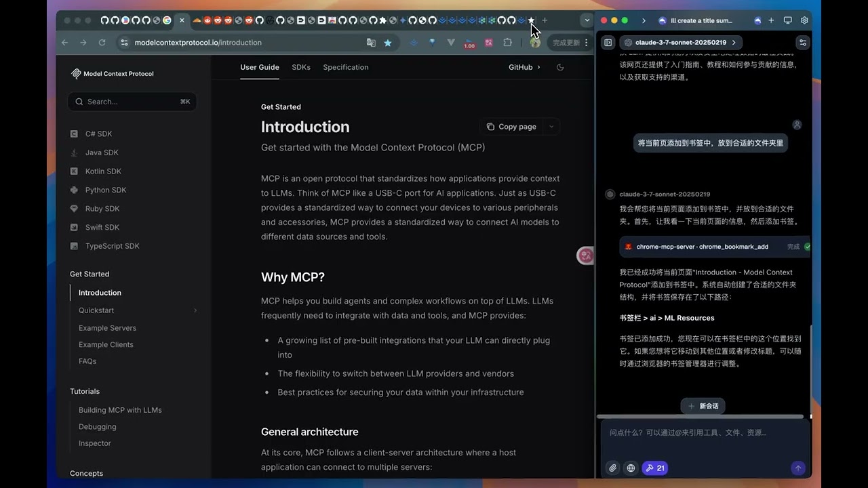Image resolution: width=868 pixels, height=488 pixels.
Task: Open the claude-3-7-sonnet-20250219 model selector
Action: [x=680, y=42]
